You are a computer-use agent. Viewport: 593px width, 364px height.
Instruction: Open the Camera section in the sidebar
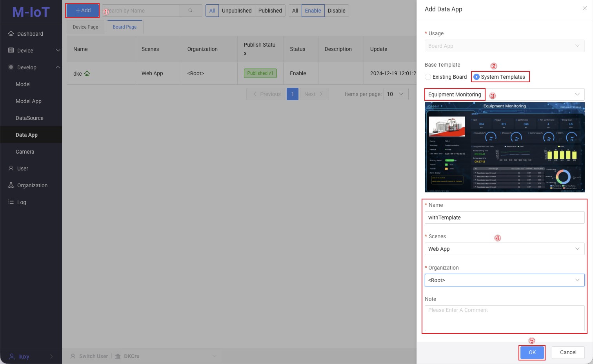(25, 152)
